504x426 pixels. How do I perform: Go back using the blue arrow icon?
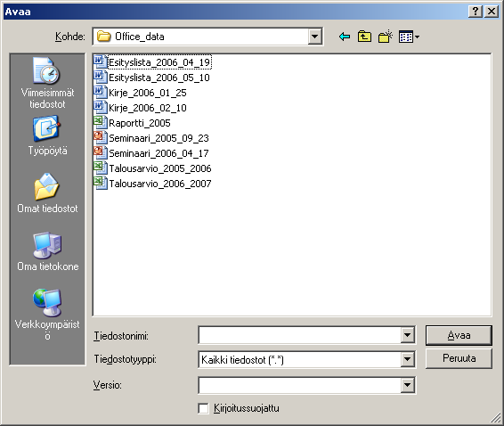[x=345, y=37]
